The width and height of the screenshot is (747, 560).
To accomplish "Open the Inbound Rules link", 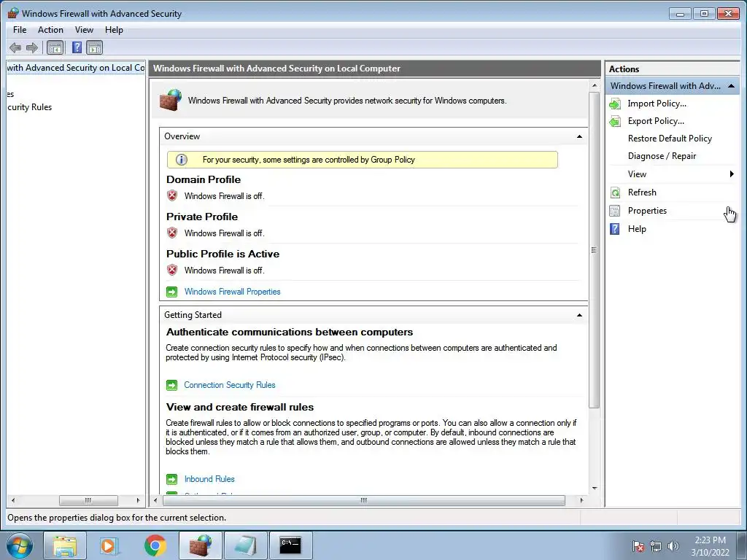I will [209, 479].
